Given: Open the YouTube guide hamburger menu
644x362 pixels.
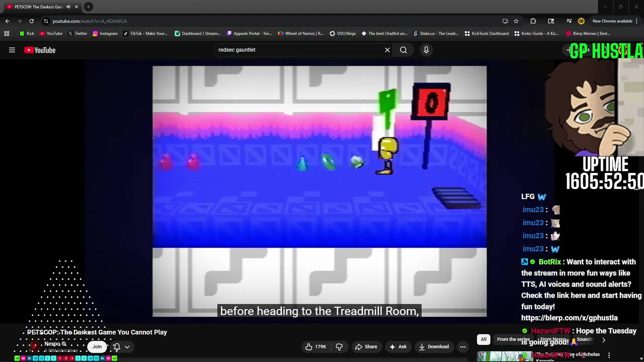Looking at the screenshot, I should pos(12,50).
